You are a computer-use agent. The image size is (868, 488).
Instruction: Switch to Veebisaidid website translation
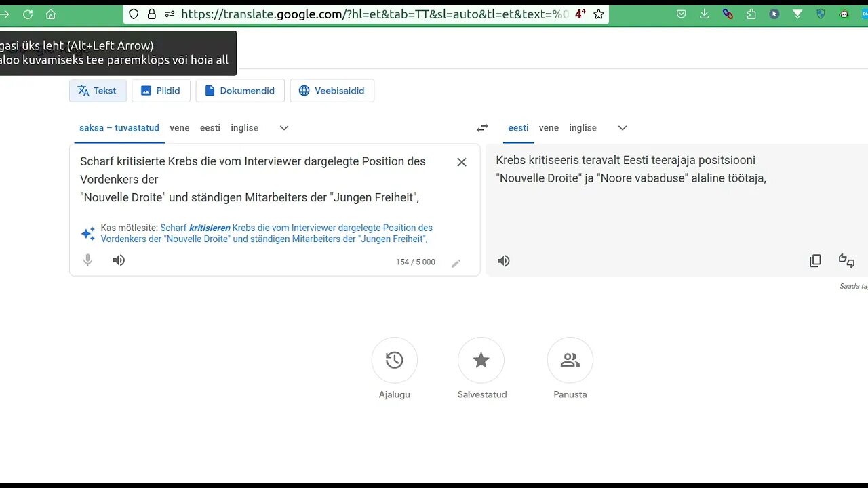coord(332,91)
